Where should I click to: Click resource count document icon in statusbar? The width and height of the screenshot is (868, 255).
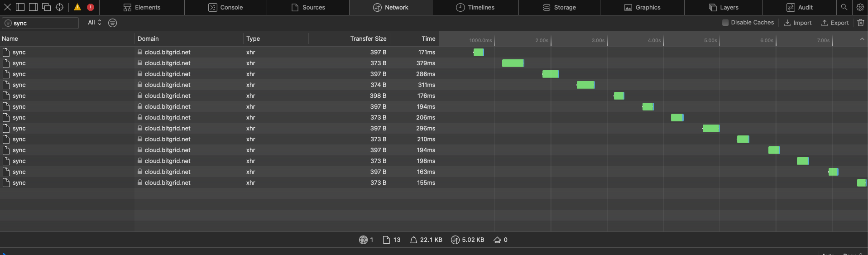pos(386,240)
